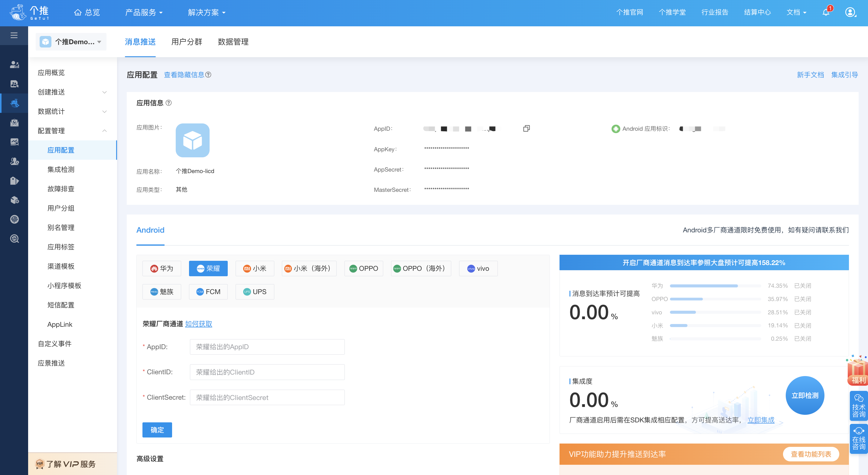Open the 文档 dropdown menu
868x475 pixels.
[797, 12]
